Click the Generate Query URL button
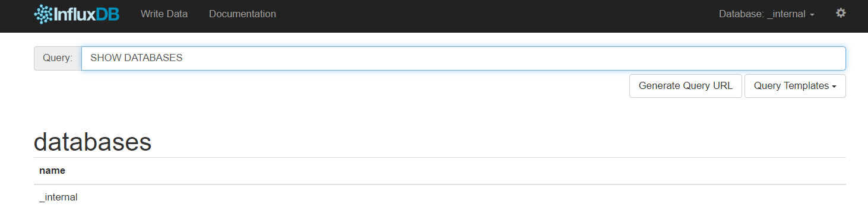The width and height of the screenshot is (868, 223). pyautogui.click(x=686, y=86)
